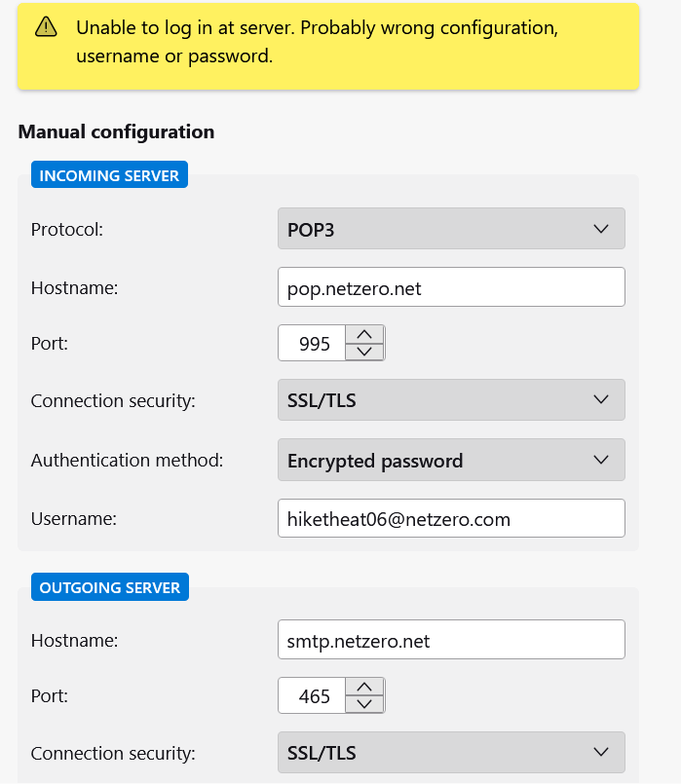Decrease incoming port with down arrow

(x=364, y=352)
